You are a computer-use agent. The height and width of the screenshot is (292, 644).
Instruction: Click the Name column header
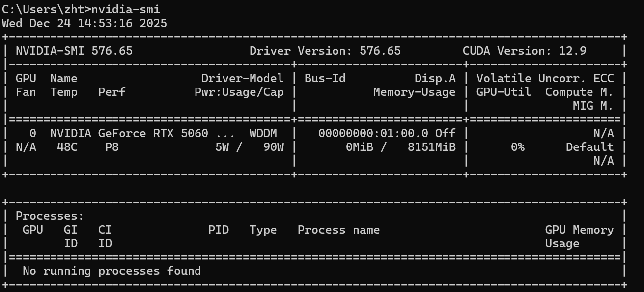click(x=64, y=78)
